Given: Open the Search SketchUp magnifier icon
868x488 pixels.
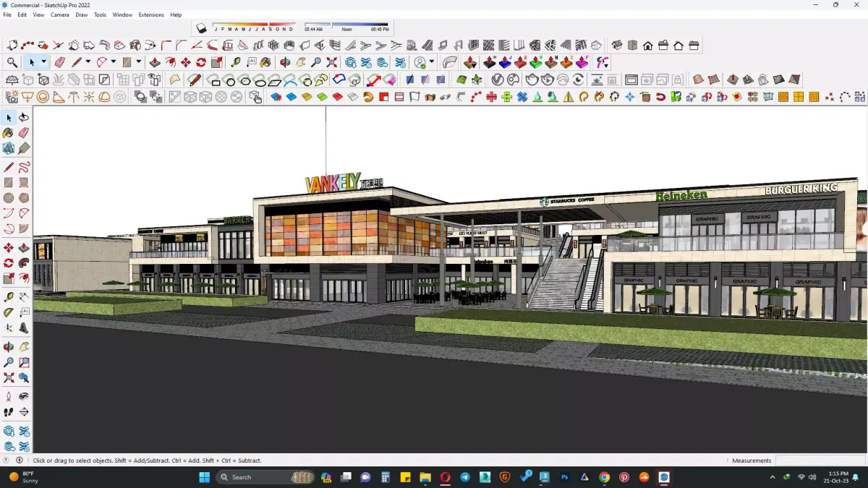Looking at the screenshot, I should 12,63.
